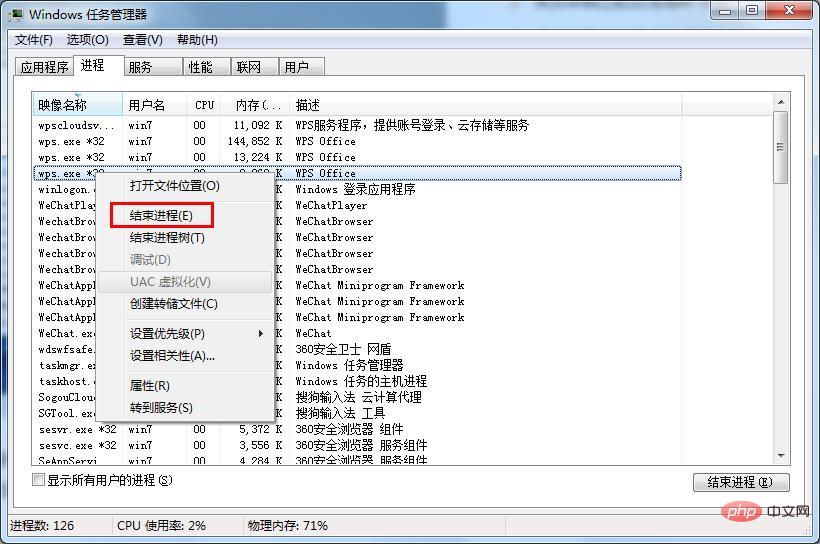Select the 进程 tab

98,65
